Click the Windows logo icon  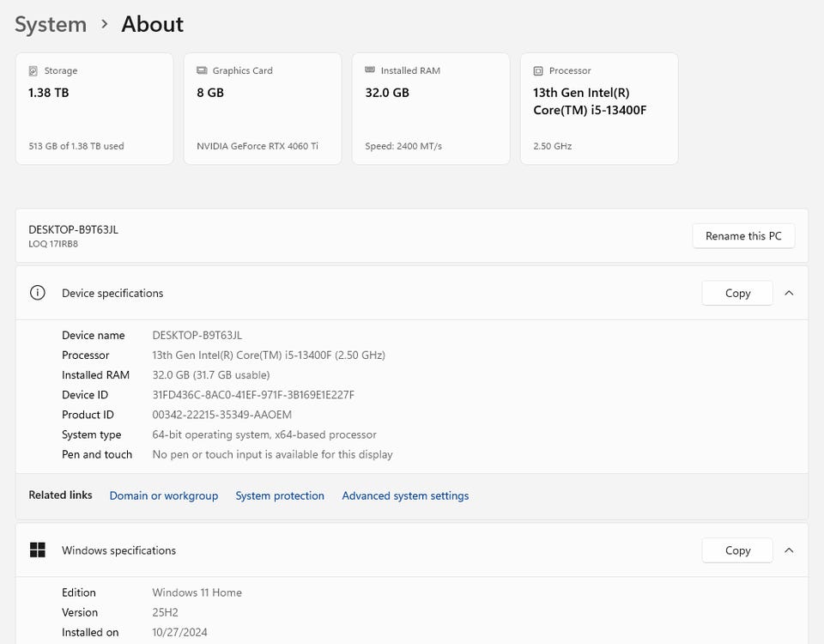(38, 550)
